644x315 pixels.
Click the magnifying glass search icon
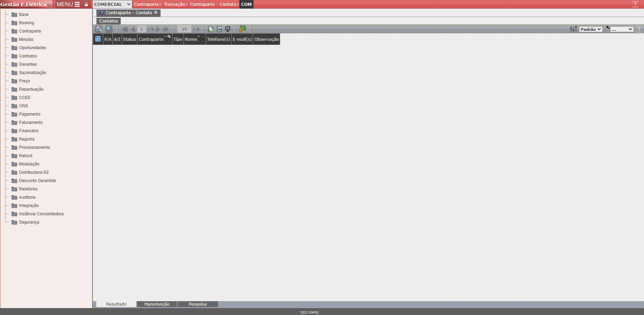pyautogui.click(x=109, y=29)
